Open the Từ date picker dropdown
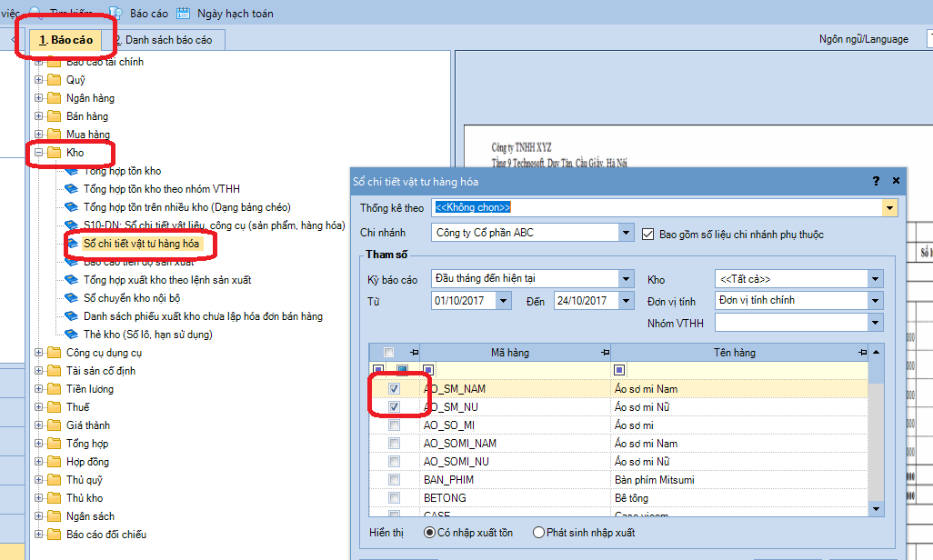Screen dimensions: 933x560 [x=504, y=301]
